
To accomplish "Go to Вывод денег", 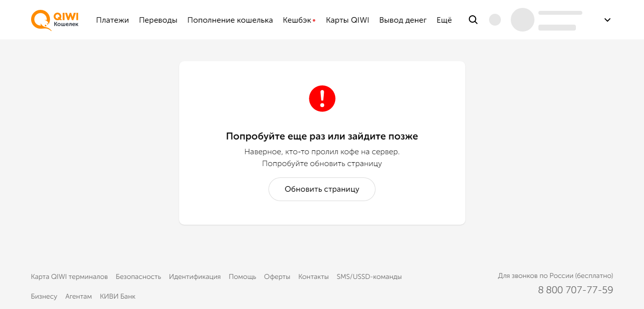I will coord(403,20).
